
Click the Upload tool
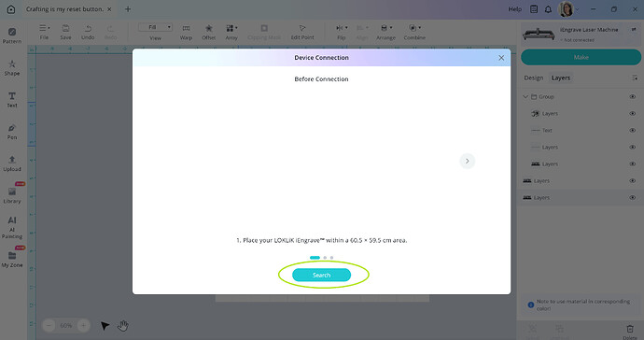point(12,163)
